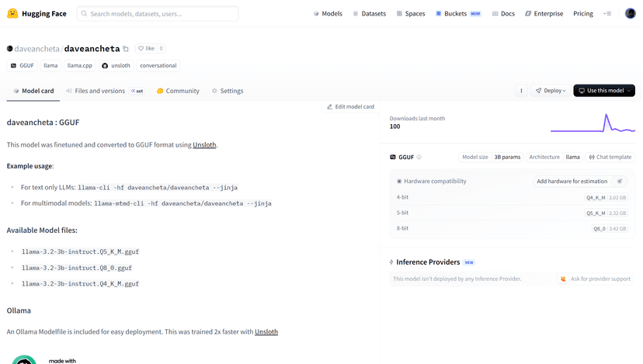Click the like count 0

(x=162, y=48)
